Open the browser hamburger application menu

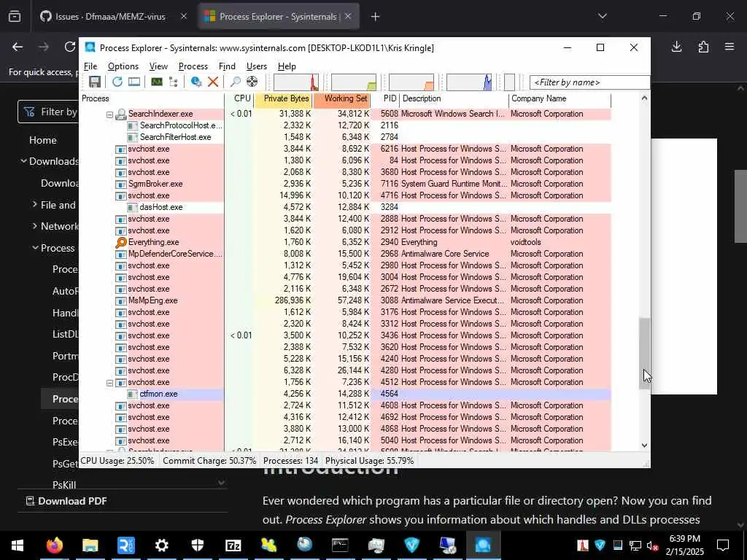click(729, 47)
